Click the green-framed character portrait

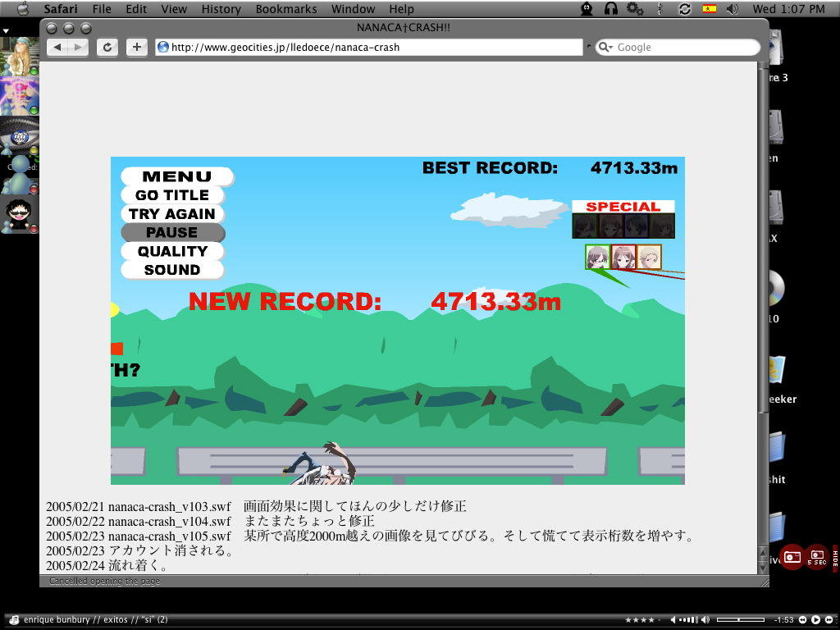(598, 257)
